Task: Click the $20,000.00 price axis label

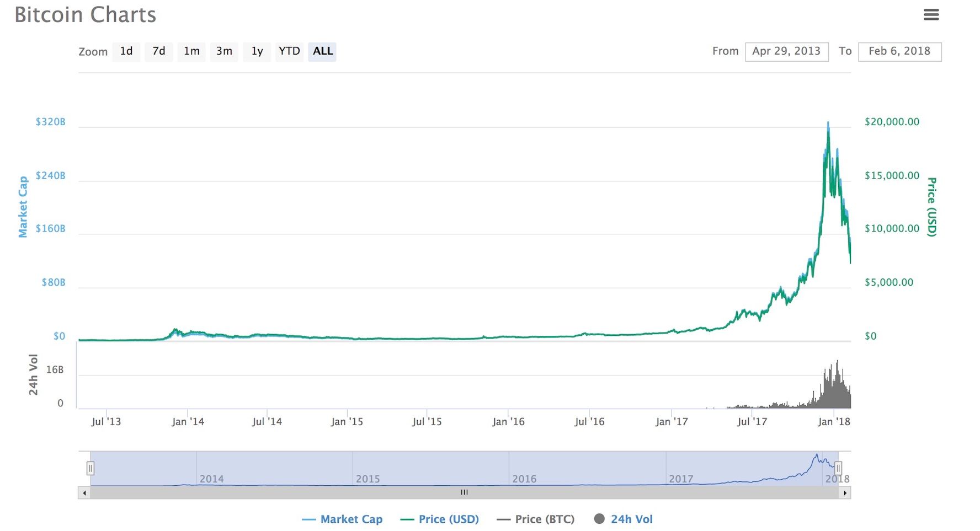Action: (x=892, y=122)
